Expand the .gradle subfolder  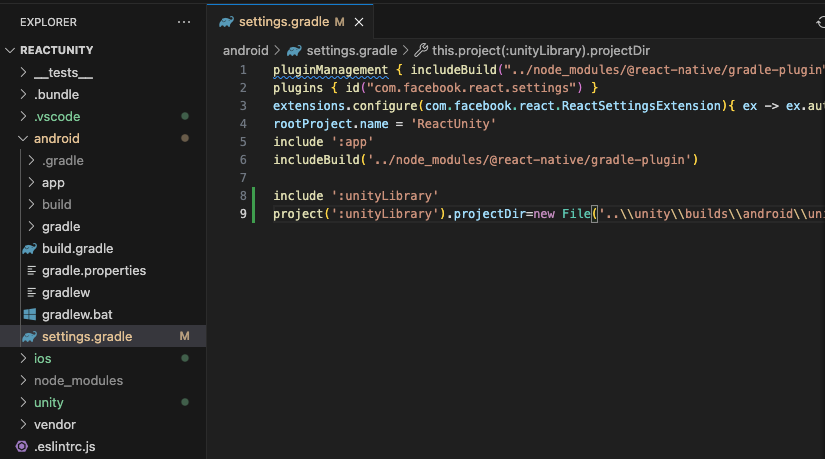pos(63,161)
